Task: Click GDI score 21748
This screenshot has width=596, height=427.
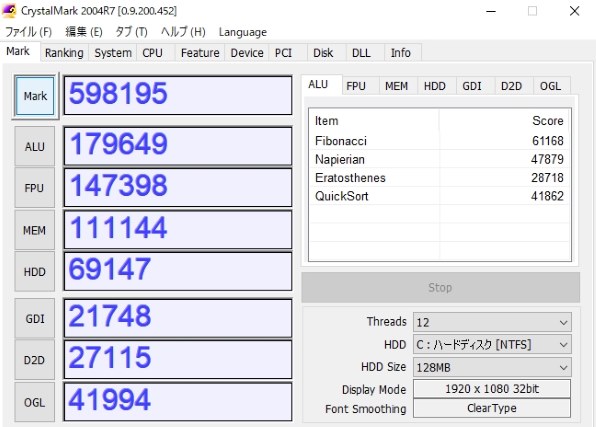Action: [178, 318]
